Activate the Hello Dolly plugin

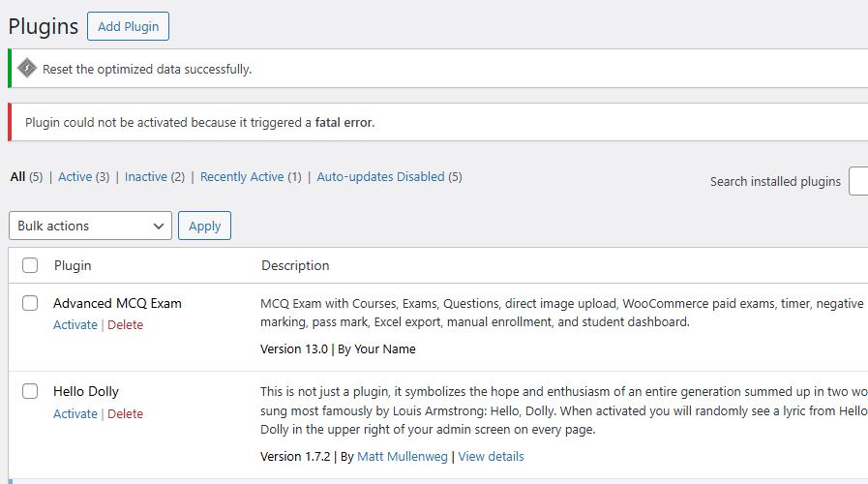point(75,413)
